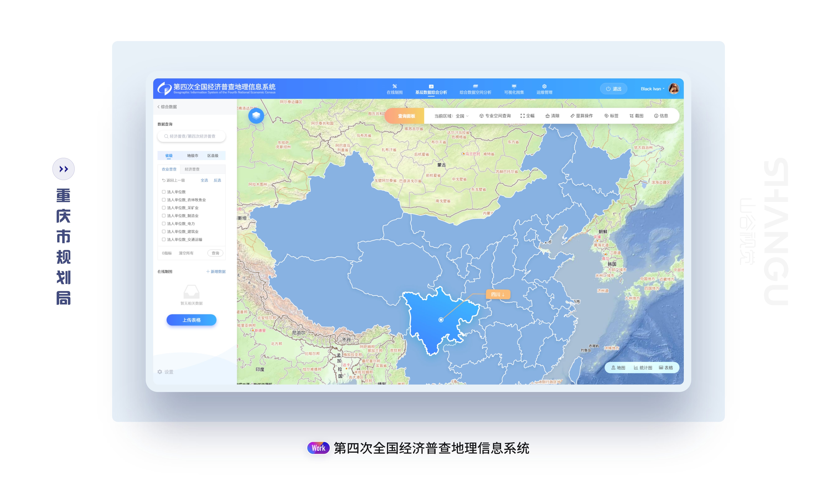Click the 反选 invert selection link

[x=217, y=180]
